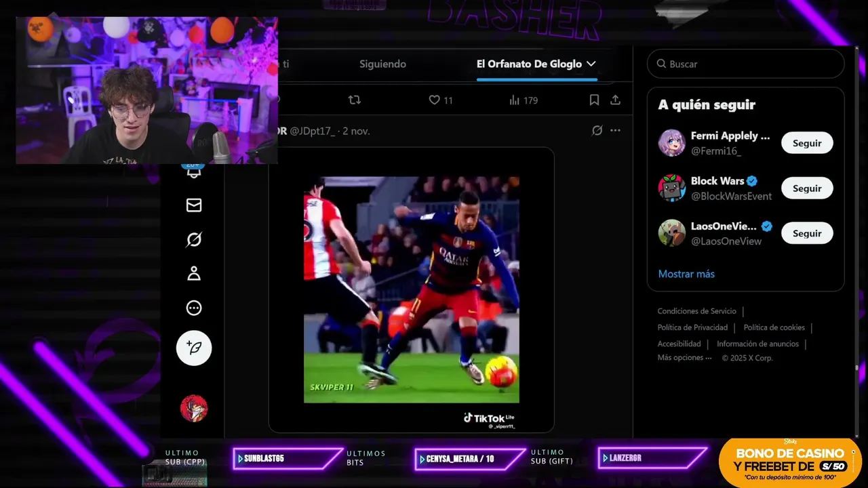Open the Block Wars profile avatar
868x488 pixels.
[671, 188]
